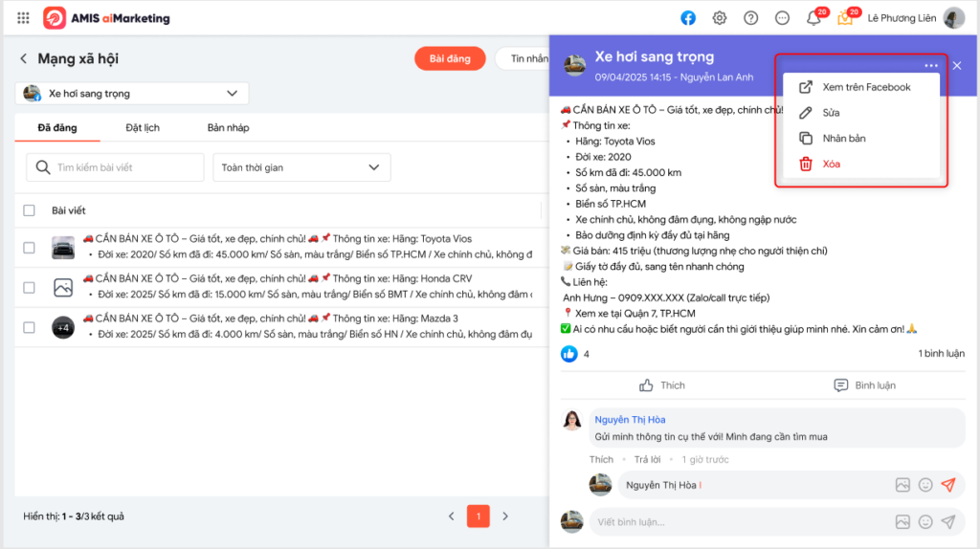980x549 pixels.
Task: Choose Xóa from the options menu
Action: click(x=861, y=164)
